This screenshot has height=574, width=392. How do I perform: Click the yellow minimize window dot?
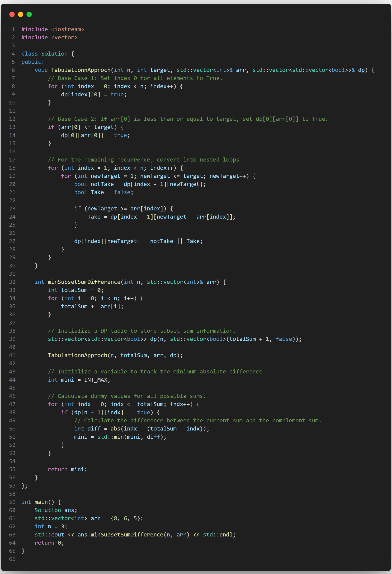click(x=21, y=14)
